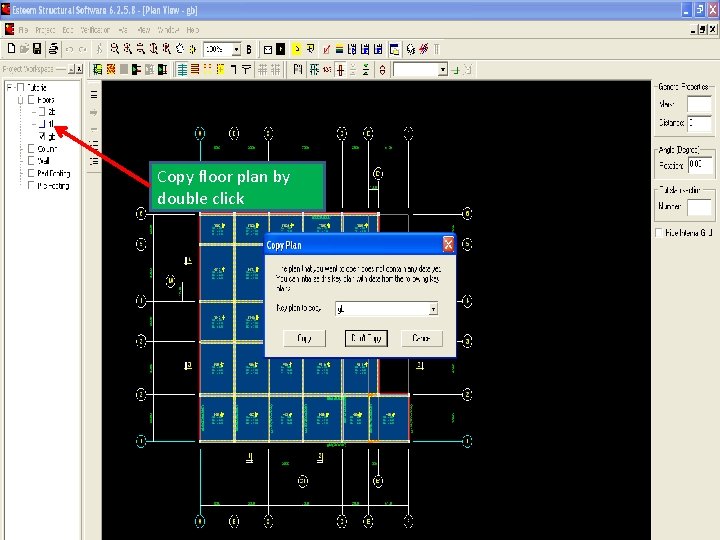Screen dimensions: 720x540
Task: Collapse the Tutorial root tree node
Action: tap(10, 87)
